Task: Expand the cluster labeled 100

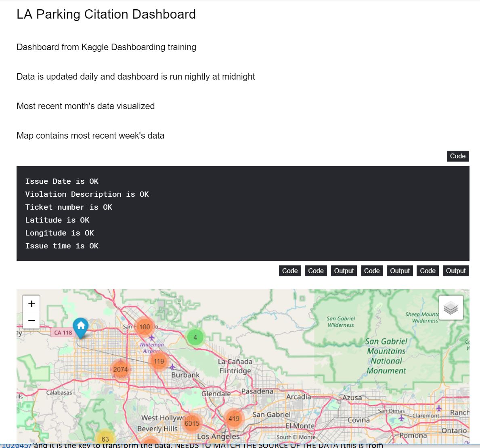Action: (x=145, y=327)
